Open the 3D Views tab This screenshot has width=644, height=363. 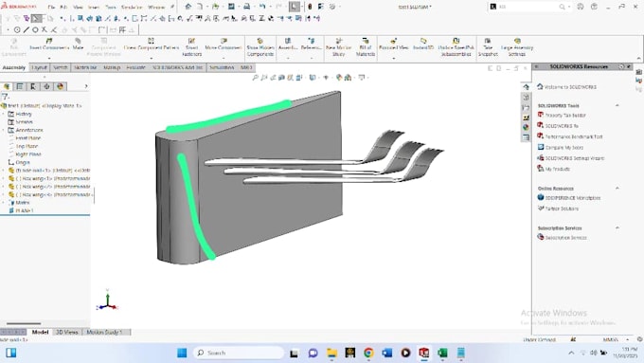[67, 332]
